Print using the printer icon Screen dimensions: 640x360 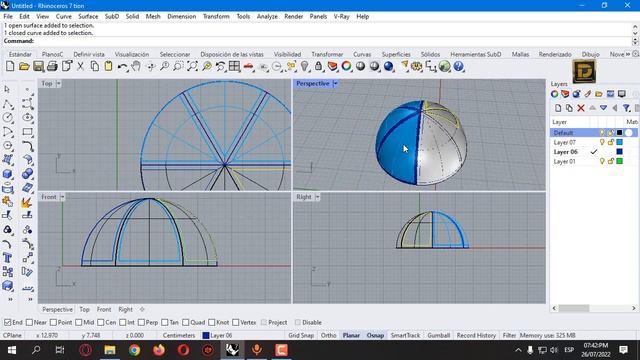click(52, 66)
